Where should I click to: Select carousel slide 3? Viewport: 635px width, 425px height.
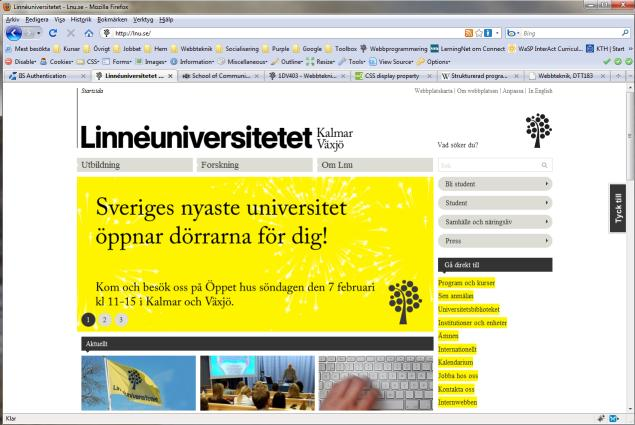click(x=121, y=320)
